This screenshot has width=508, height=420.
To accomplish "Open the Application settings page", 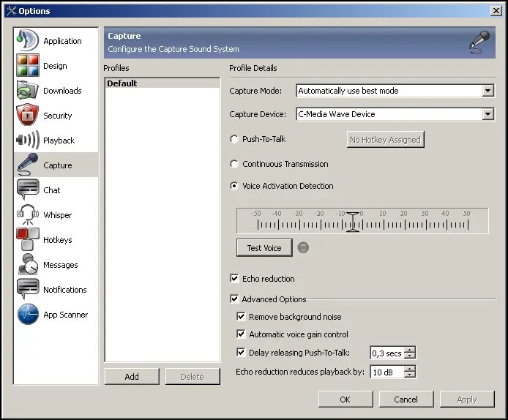I will click(x=62, y=41).
